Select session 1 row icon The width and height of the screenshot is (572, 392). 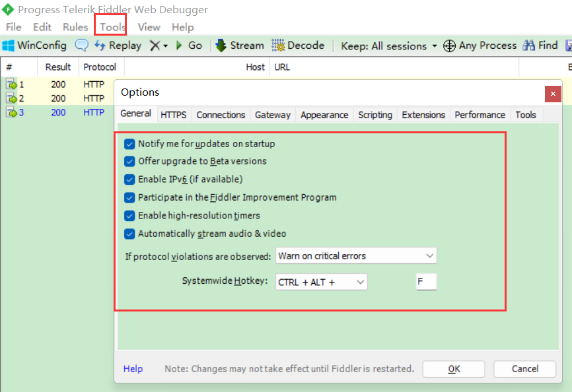(x=11, y=84)
